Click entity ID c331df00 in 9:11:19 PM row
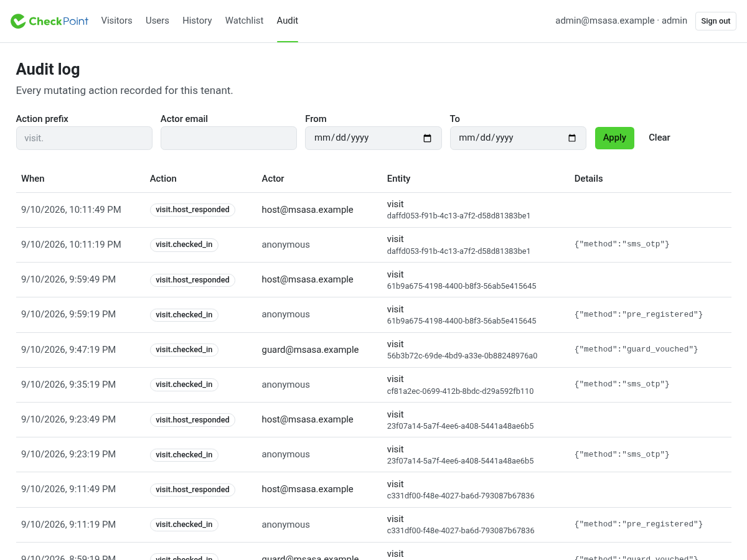 (x=461, y=531)
